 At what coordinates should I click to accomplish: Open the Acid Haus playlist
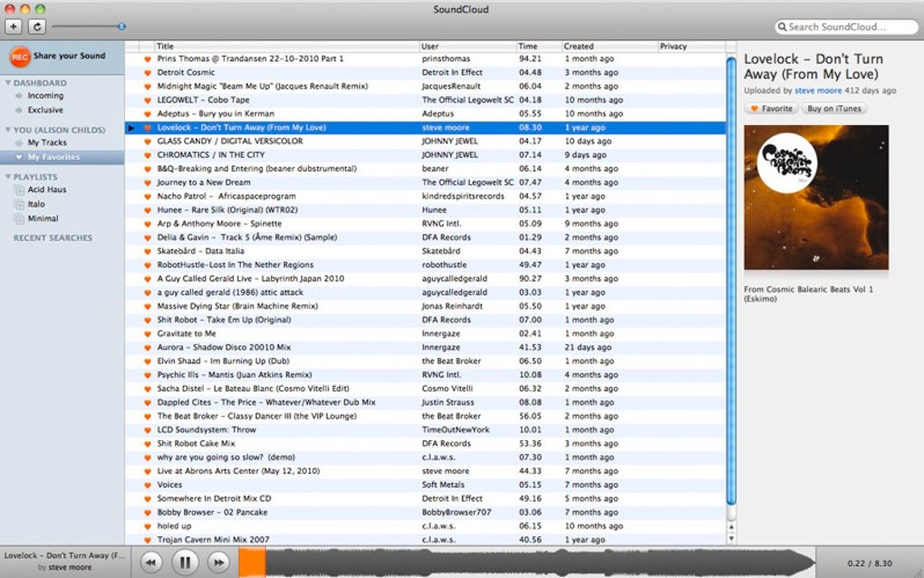(46, 190)
